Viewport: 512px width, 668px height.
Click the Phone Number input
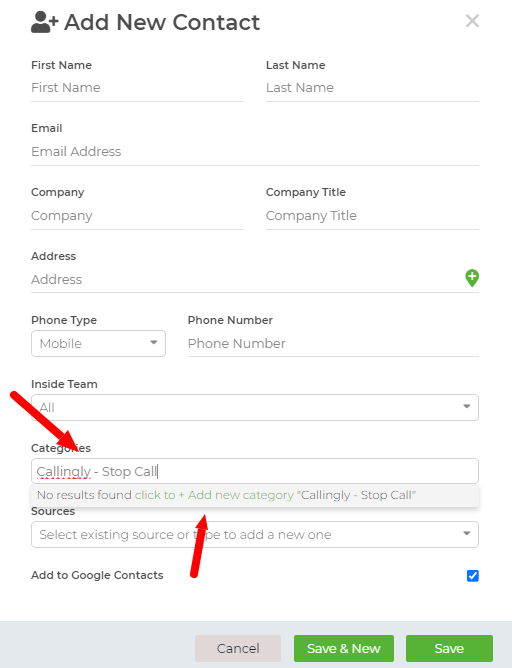333,343
